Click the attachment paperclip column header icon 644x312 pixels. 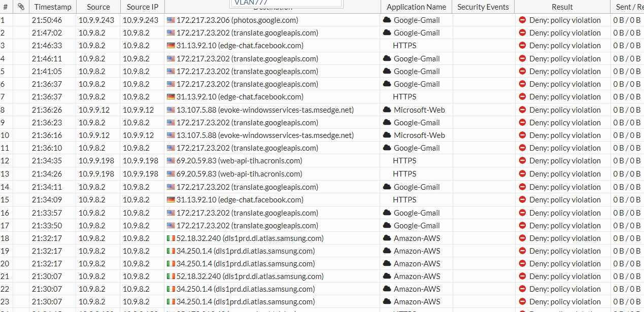[x=21, y=7]
